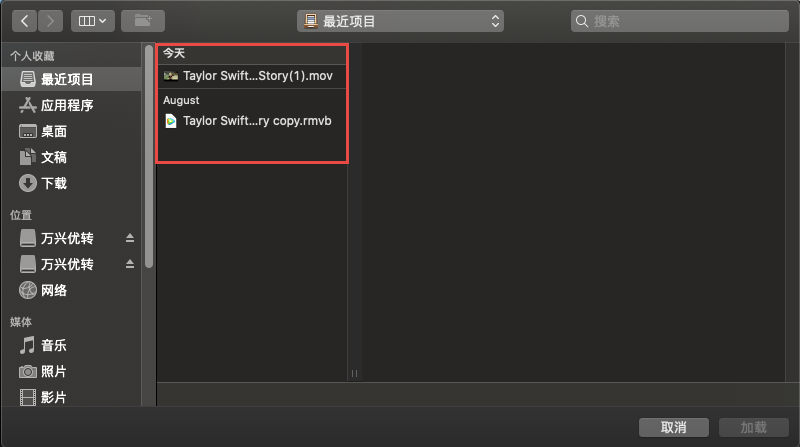Select Taylor Swift...ry copy.rmvb file
This screenshot has height=447, width=800.
coord(252,121)
